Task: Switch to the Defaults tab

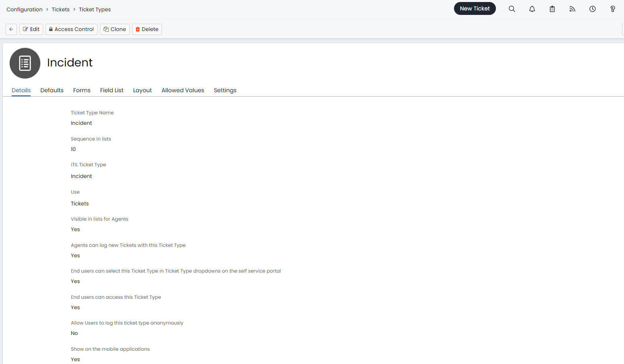Action: tap(52, 90)
